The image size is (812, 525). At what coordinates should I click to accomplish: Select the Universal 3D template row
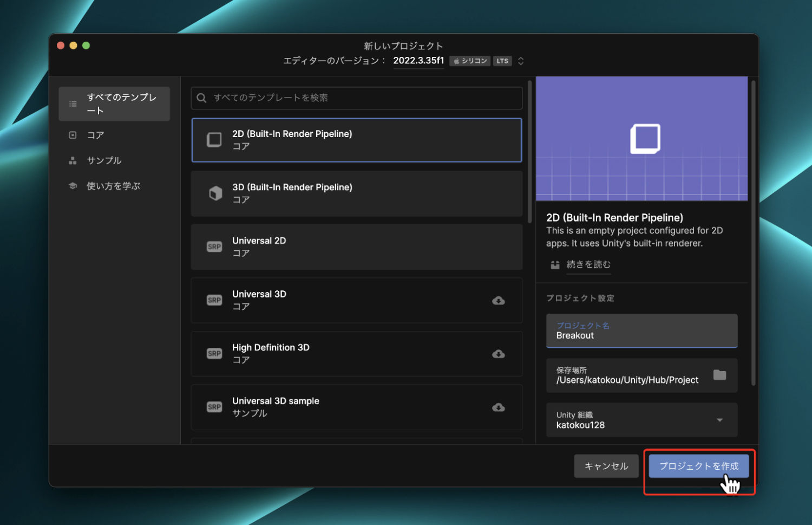tap(357, 300)
